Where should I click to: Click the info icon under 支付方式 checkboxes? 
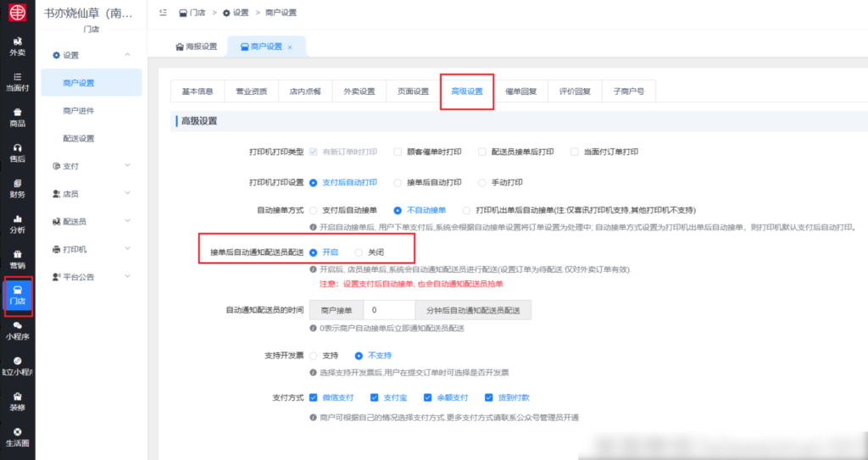click(314, 418)
